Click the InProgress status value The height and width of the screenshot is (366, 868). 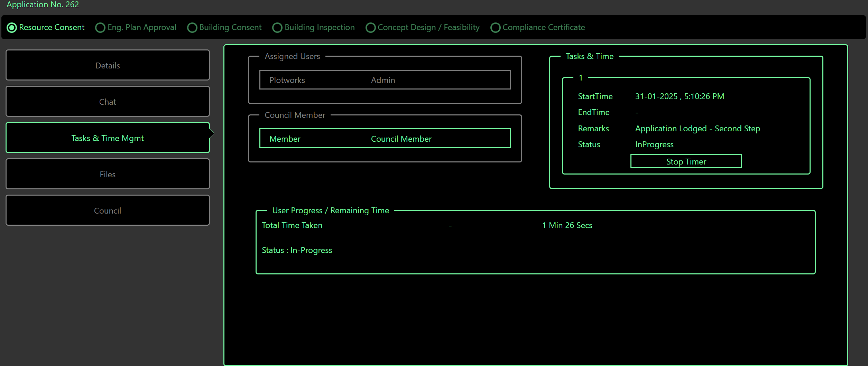click(x=654, y=144)
